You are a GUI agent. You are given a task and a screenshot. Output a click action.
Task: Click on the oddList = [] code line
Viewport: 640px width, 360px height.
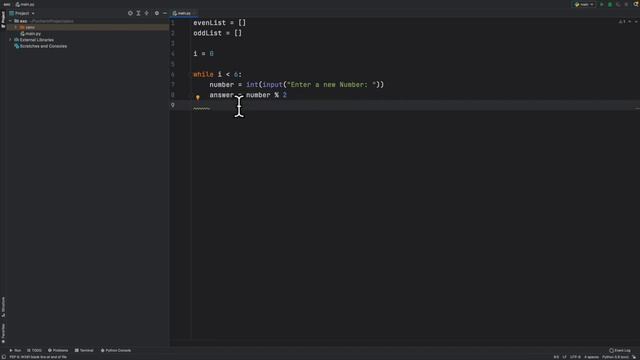coord(218,33)
